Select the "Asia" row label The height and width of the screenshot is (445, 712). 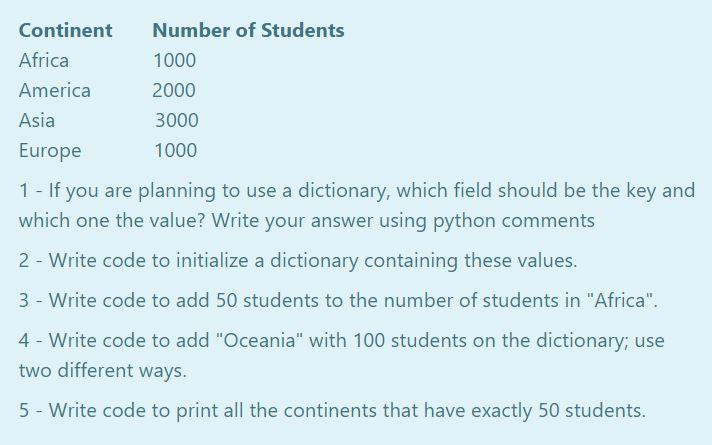37,120
